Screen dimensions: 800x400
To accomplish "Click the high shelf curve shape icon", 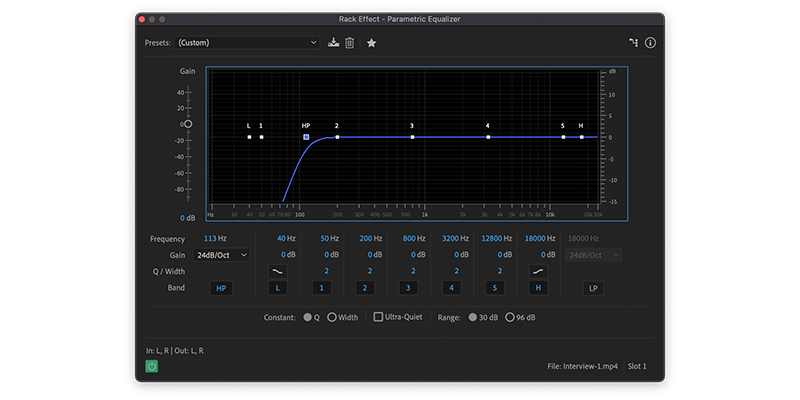I will (x=537, y=271).
